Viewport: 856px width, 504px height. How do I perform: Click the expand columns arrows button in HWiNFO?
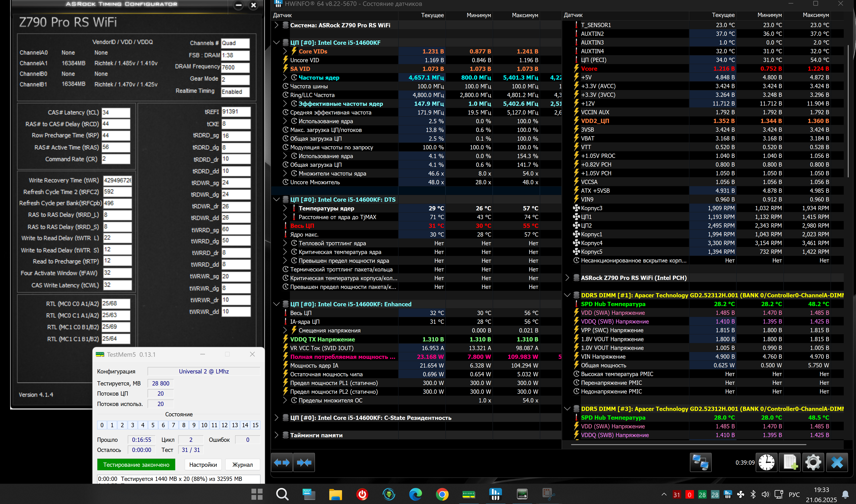[281, 462]
